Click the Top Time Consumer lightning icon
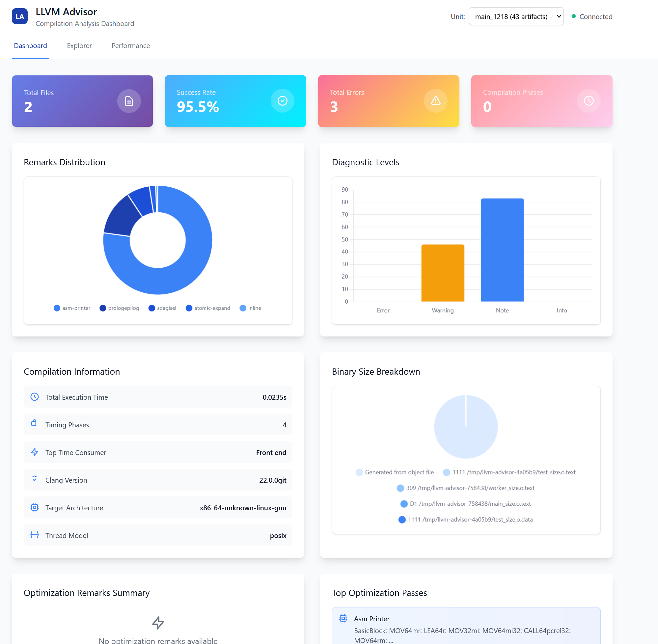The image size is (658, 644). (x=35, y=452)
